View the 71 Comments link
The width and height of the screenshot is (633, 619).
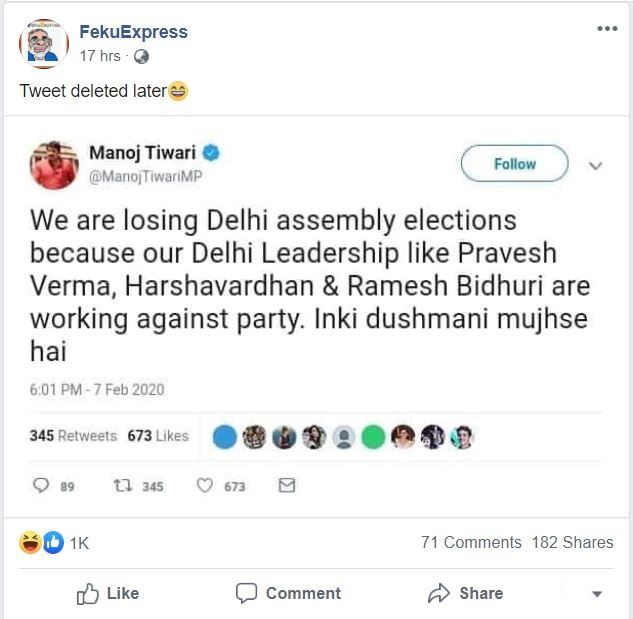tap(471, 542)
